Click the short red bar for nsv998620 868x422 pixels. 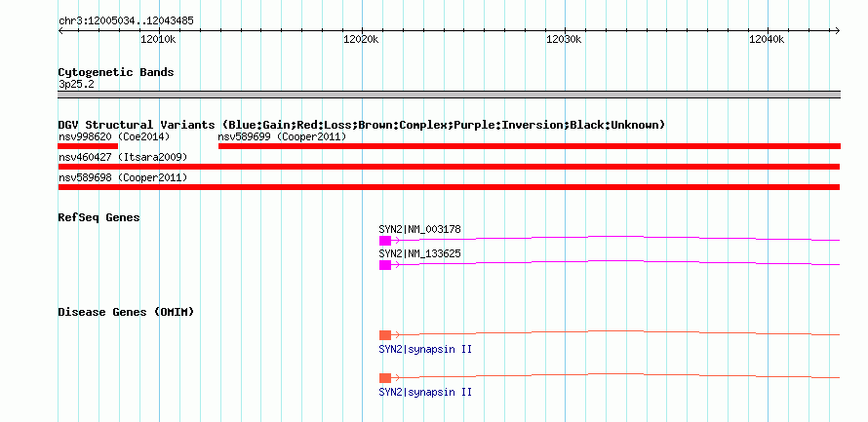88,146
